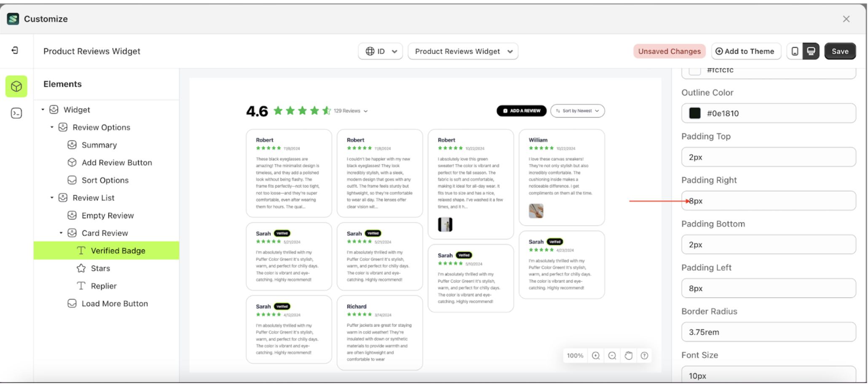The height and width of the screenshot is (386, 868).
Task: Click the zoom in icon on the canvas
Action: 595,355
